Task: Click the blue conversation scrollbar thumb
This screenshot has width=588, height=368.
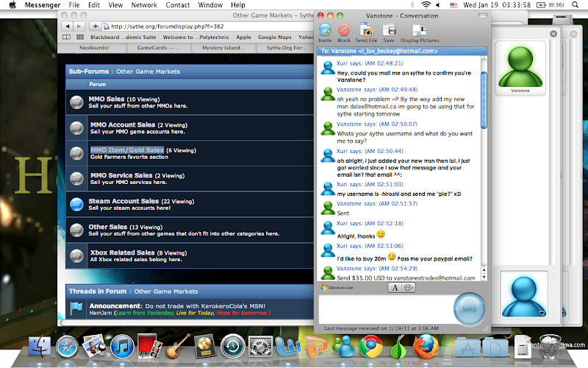Action: [x=484, y=100]
